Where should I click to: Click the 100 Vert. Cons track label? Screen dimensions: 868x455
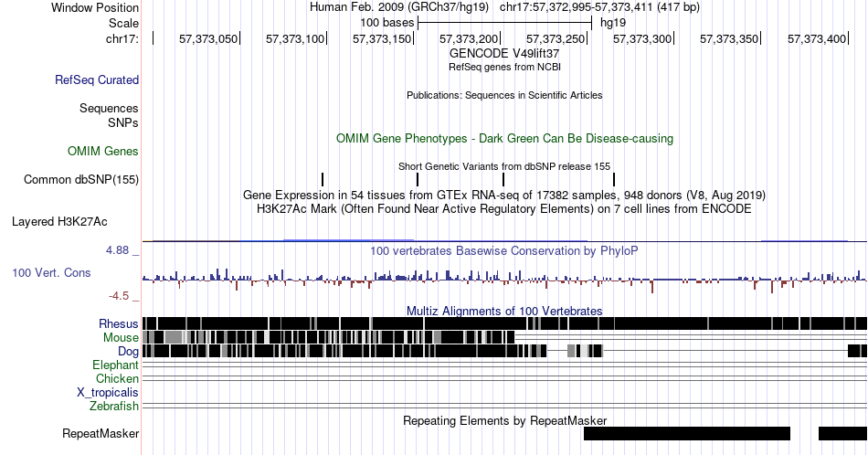(51, 272)
